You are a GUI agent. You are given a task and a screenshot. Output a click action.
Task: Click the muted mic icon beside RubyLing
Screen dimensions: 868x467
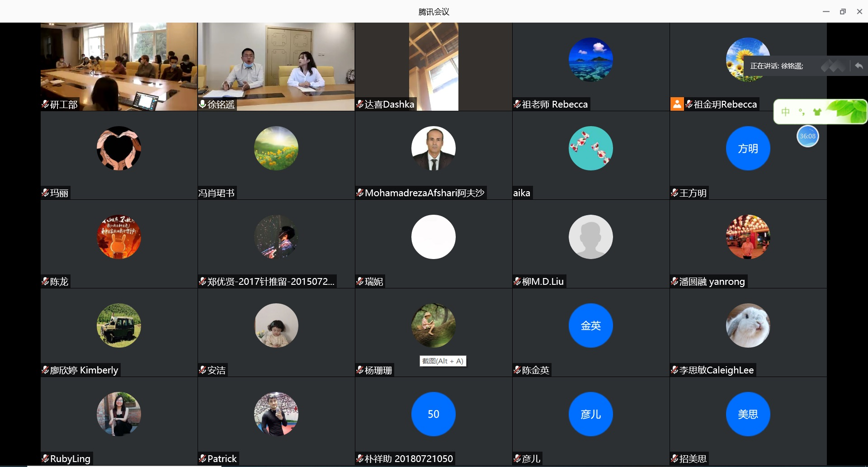pyautogui.click(x=45, y=458)
